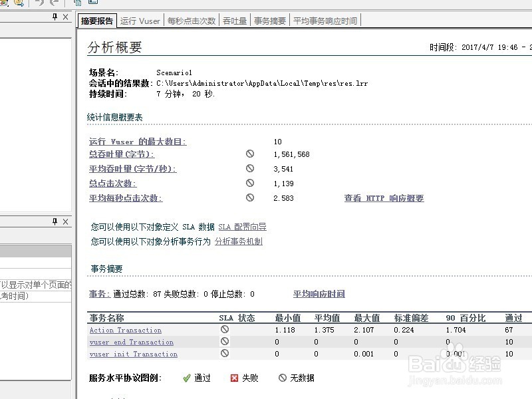The image size is (532, 399).
Task: Toggle the pin on the upper left panel
Action: click(x=55, y=18)
